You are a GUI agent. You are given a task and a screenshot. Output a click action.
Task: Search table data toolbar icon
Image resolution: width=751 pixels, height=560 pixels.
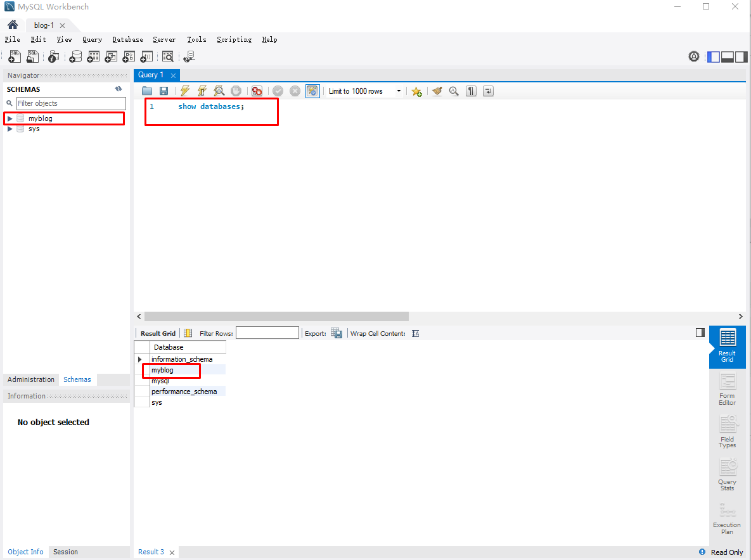point(168,56)
